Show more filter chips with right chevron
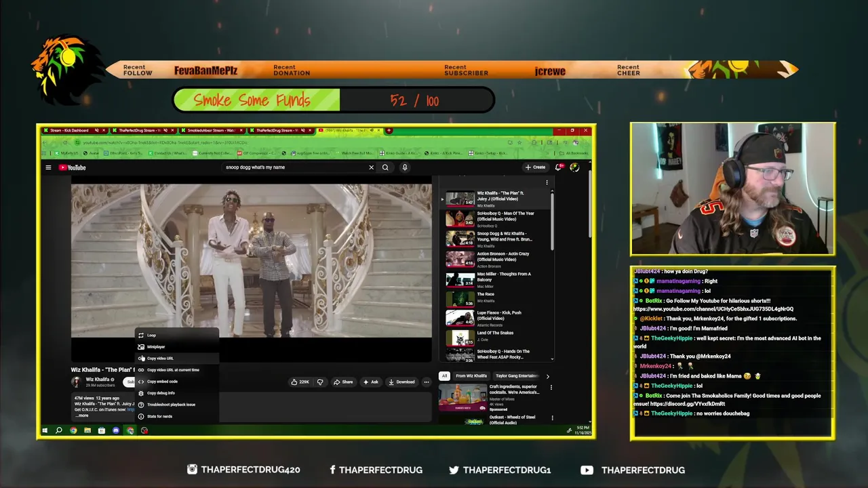Viewport: 868px width, 488px height. (548, 375)
